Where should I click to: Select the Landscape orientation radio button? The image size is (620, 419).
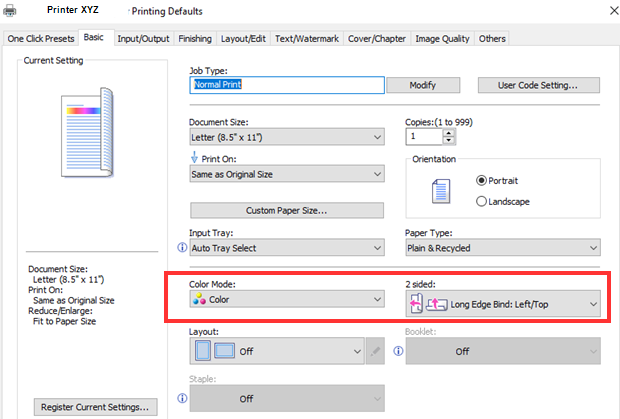[x=481, y=201]
